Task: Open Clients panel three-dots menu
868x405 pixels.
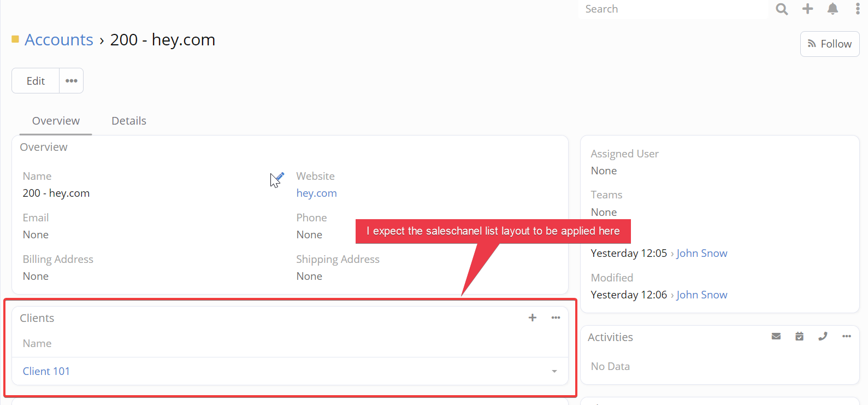Action: [x=556, y=318]
